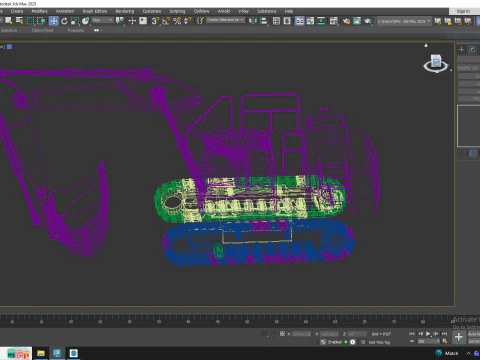Screen dimensions: 480x360
Task: Open File Explorer from taskbar
Action: 41,353
